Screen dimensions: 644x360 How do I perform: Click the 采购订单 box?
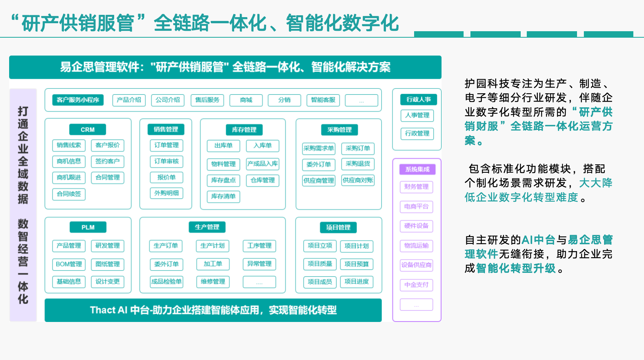click(358, 148)
